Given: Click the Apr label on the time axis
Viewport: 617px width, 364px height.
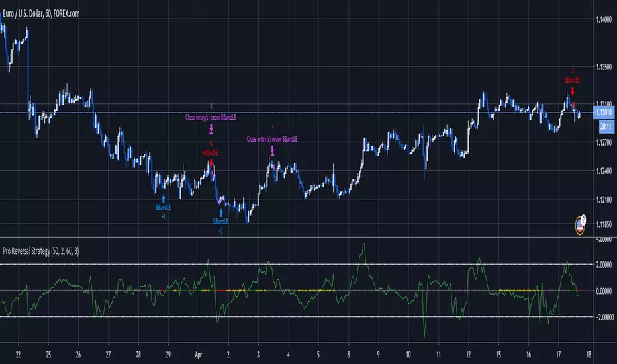Looking at the screenshot, I should pyautogui.click(x=199, y=355).
